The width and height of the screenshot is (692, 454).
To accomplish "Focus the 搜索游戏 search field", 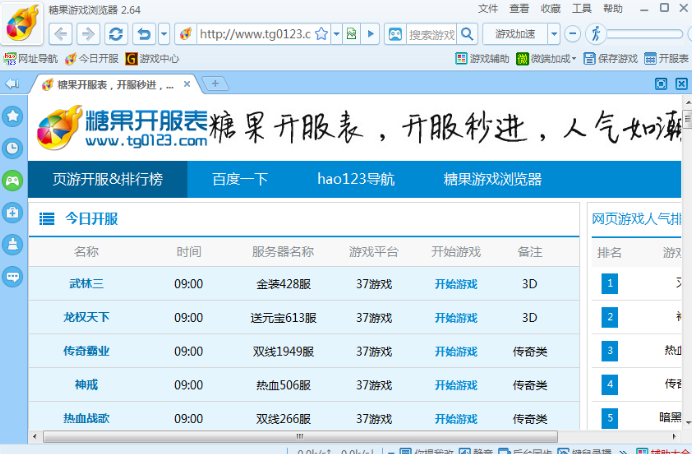I will coord(431,34).
